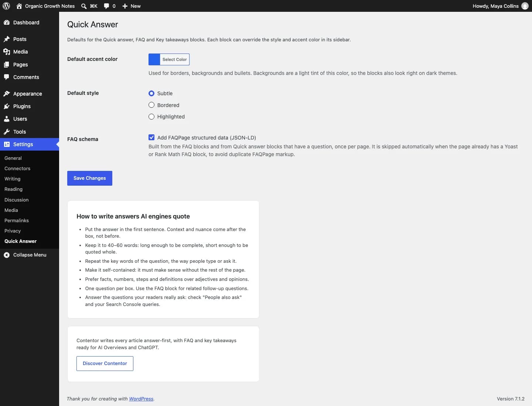Click the FAQ schema setting label

click(x=83, y=139)
